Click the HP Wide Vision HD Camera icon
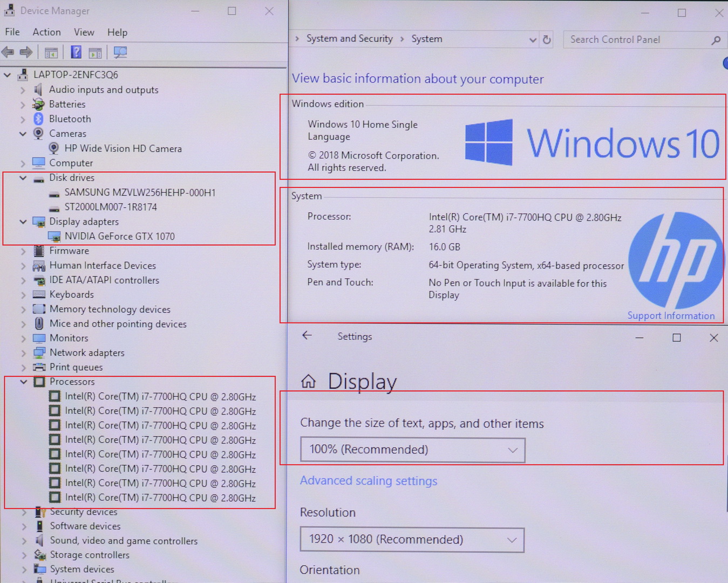 (x=53, y=148)
